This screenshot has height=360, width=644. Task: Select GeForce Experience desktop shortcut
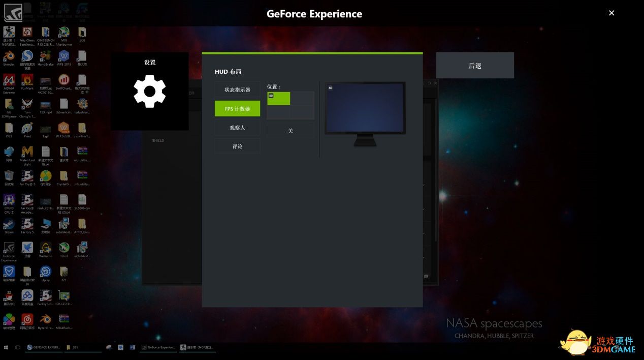tap(9, 252)
